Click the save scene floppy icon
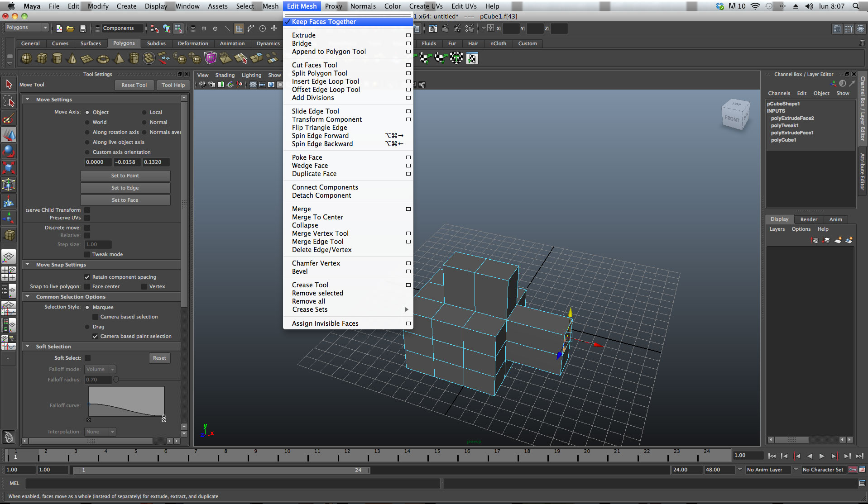Viewport: 868px width, 504px height. [x=82, y=29]
